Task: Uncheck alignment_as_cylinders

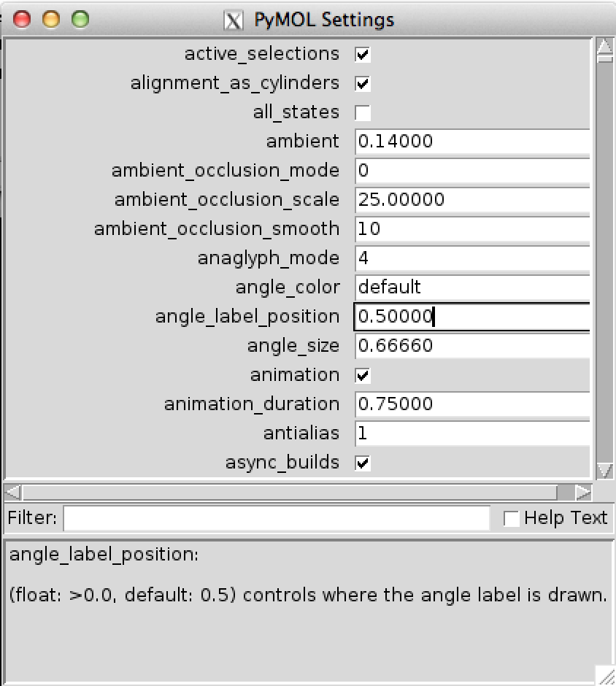Action: 363,82
